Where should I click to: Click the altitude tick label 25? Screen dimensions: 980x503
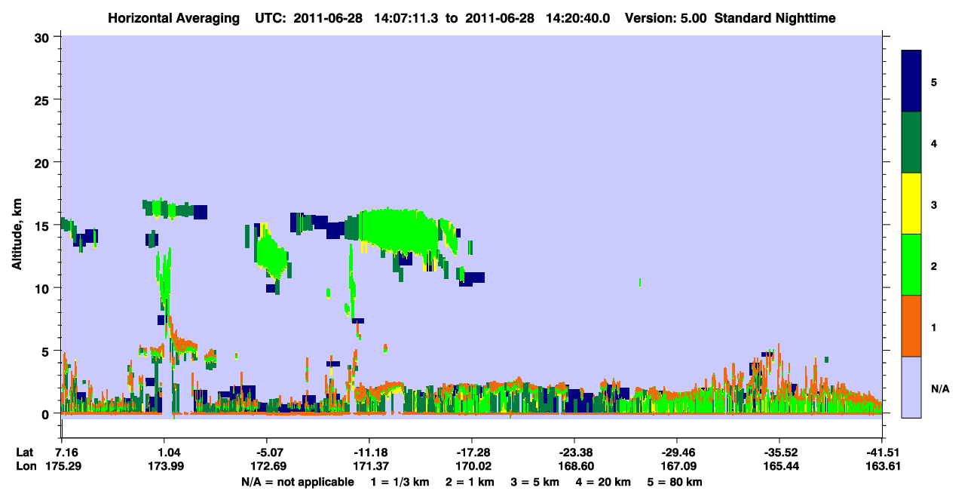(x=44, y=100)
